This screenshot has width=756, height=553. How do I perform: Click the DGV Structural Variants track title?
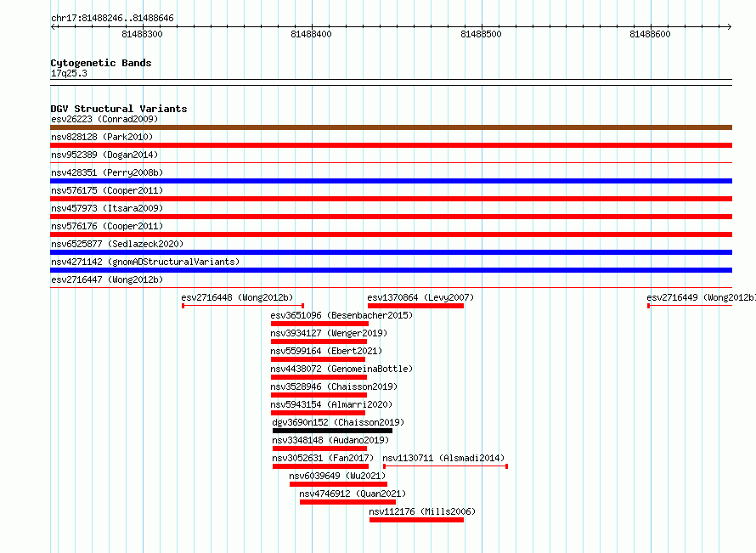[x=119, y=109]
